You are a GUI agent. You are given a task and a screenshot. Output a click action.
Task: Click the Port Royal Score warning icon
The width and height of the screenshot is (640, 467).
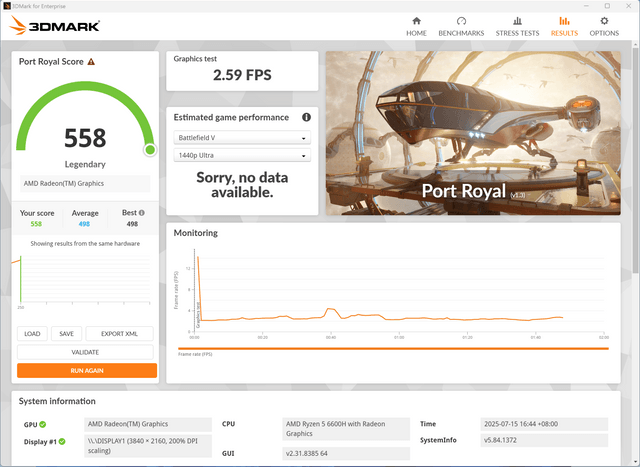(x=91, y=62)
